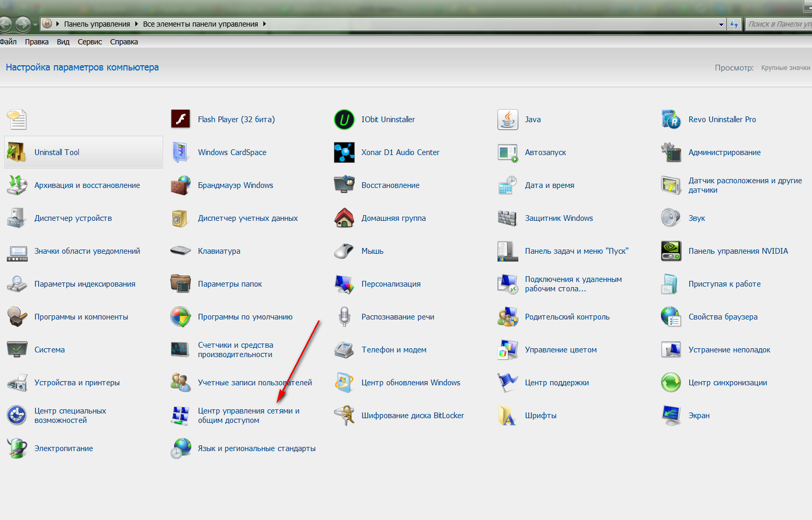Open the Автозапуск icon

pyautogui.click(x=508, y=152)
